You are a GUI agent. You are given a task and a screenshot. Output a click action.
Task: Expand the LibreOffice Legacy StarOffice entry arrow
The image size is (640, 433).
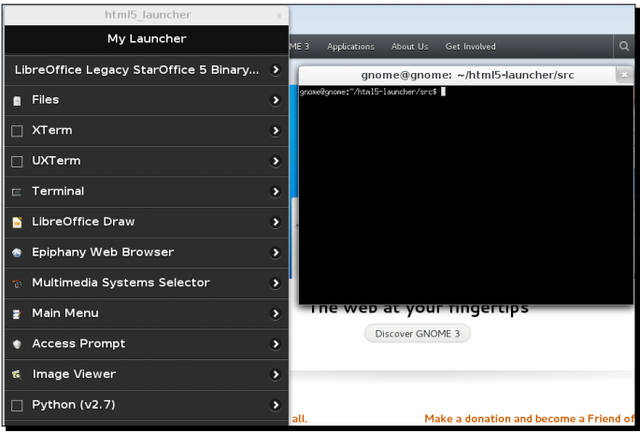coord(276,70)
